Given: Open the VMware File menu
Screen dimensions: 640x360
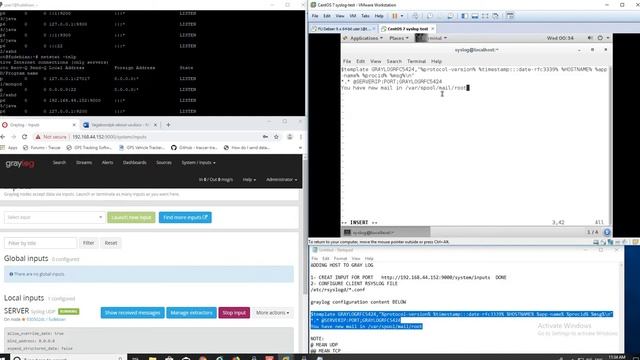Looking at the screenshot, I should [x=315, y=16].
